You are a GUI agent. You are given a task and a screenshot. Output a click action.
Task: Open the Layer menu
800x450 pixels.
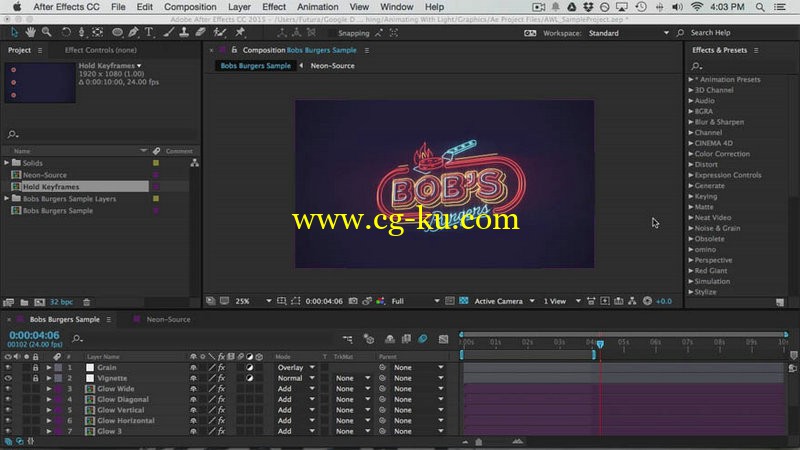click(x=239, y=7)
